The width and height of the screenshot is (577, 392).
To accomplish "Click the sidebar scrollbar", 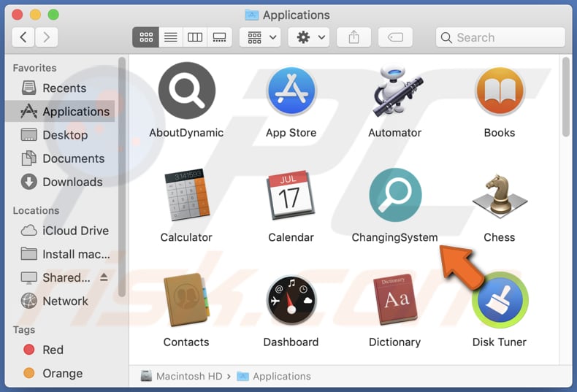I will 122,177.
